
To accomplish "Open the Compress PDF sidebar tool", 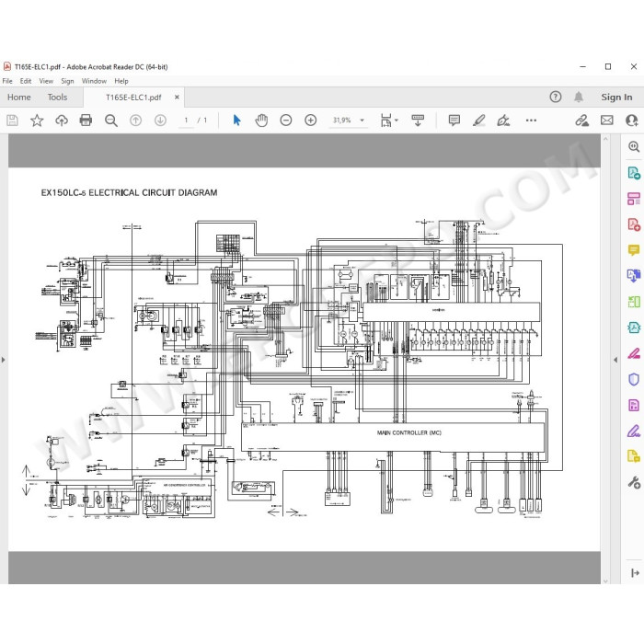I will (x=634, y=328).
